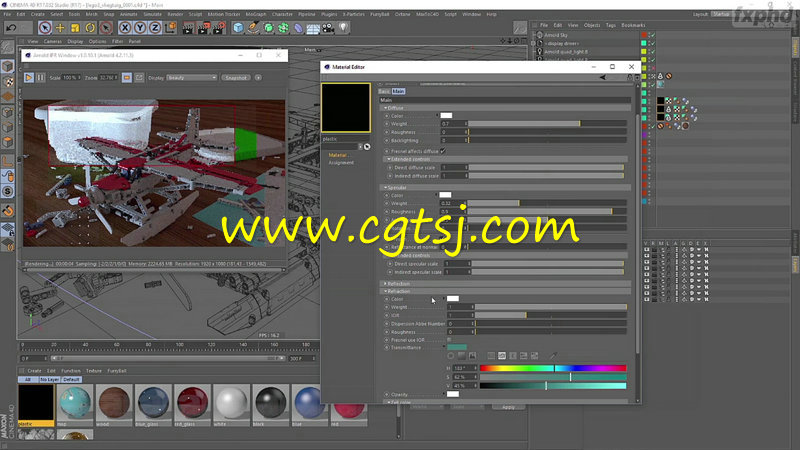Collapse the Refraction section
The image size is (800, 450).
[385, 291]
